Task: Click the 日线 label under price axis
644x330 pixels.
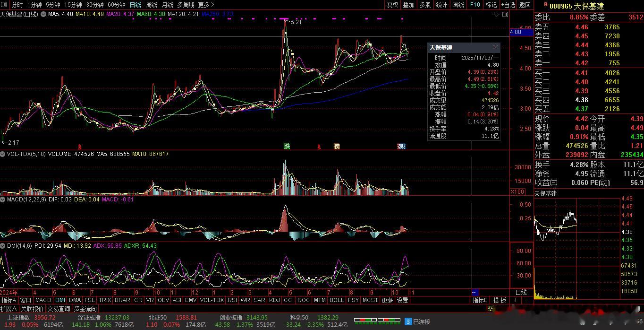Action: coord(521,293)
